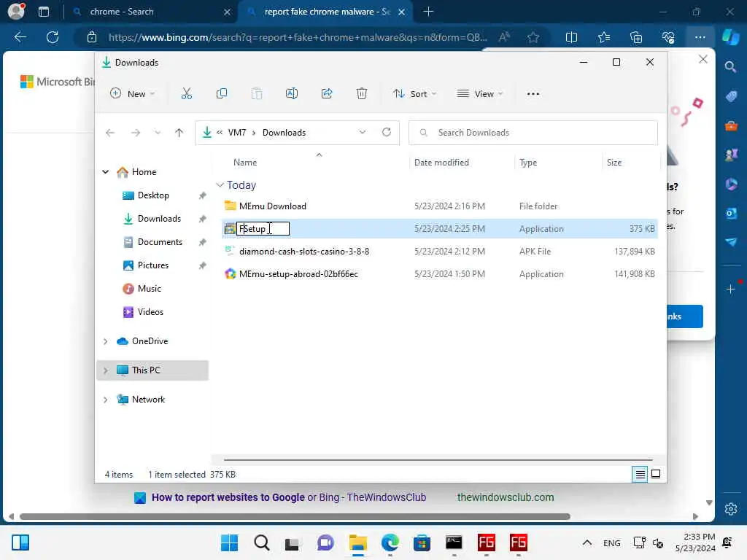Click the Share icon in Explorer toolbar
The image size is (747, 560).
tap(327, 94)
